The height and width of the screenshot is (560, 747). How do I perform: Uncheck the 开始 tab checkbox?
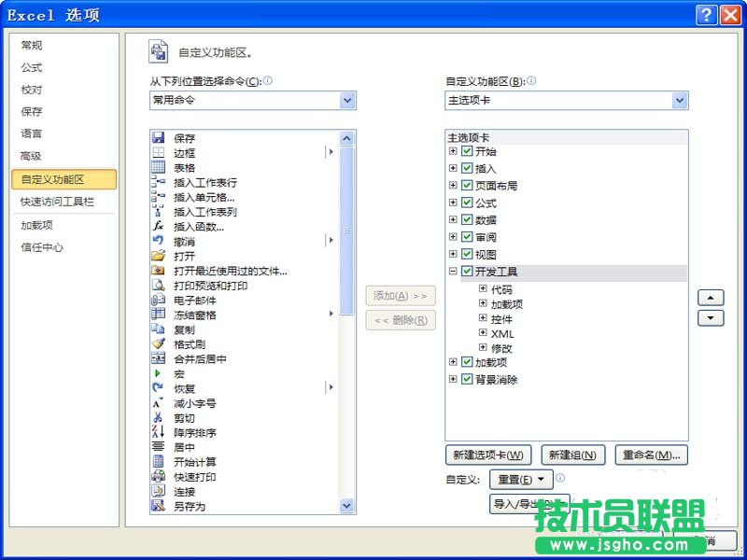click(467, 151)
